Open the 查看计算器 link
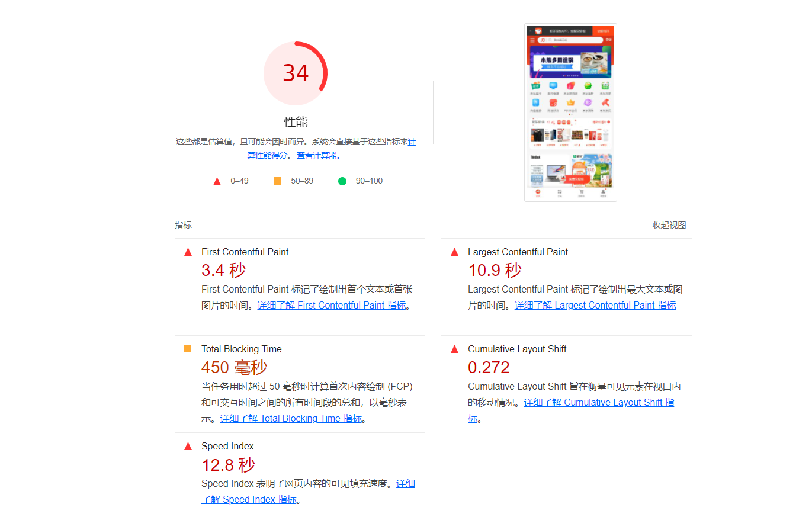Image resolution: width=812 pixels, height=517 pixels. tap(320, 155)
